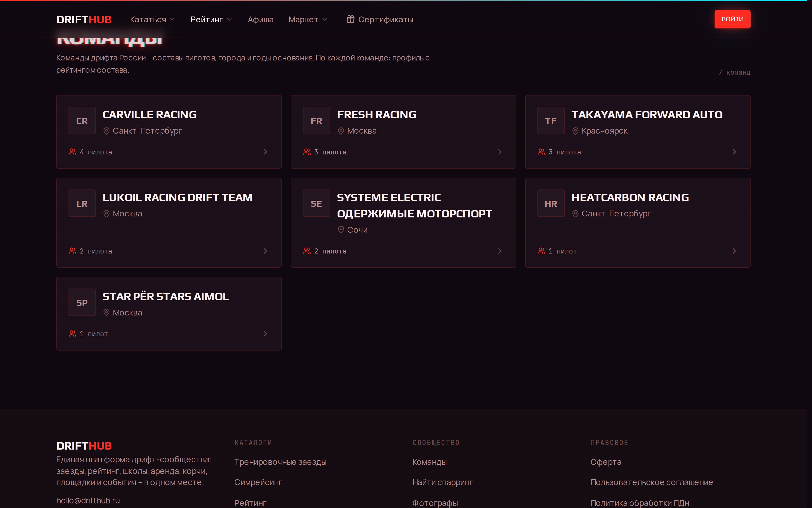Expand the Маркет dropdown menu

308,20
